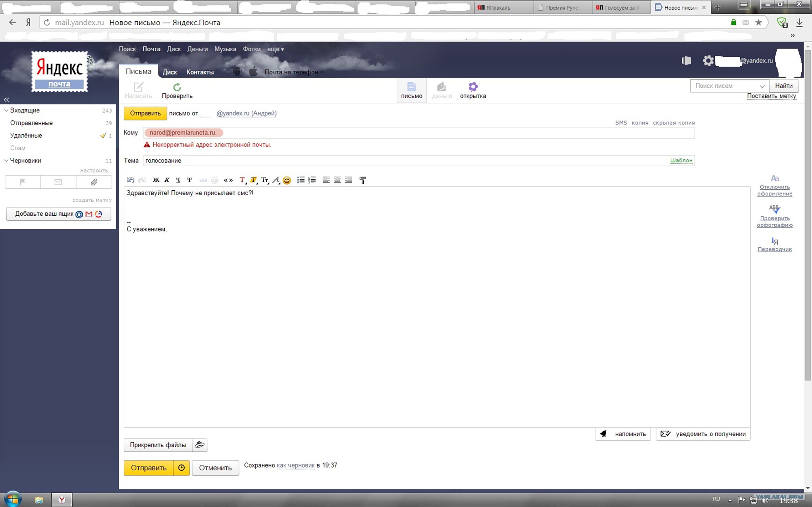Click Добавьте ваш ящик button
Image resolution: width=812 pixels, height=507 pixels.
58,214
